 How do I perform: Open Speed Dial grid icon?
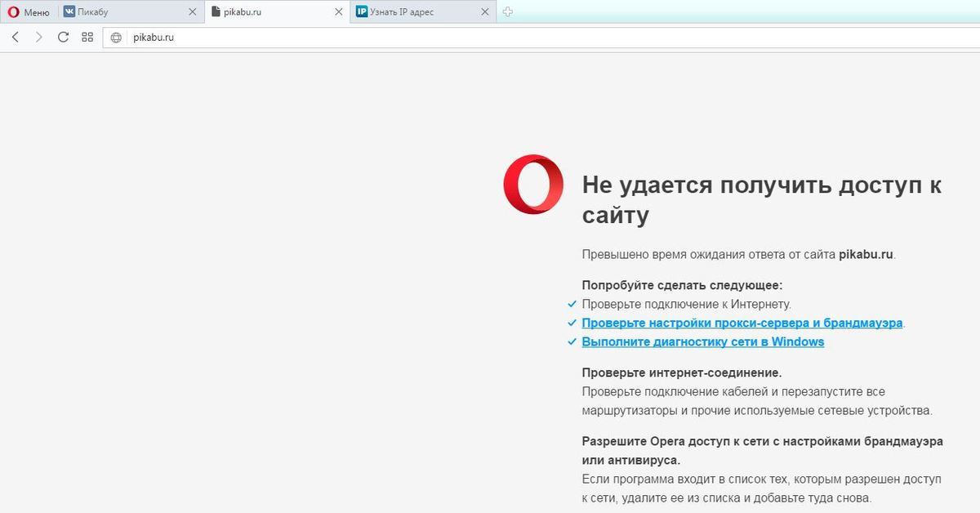(87, 38)
